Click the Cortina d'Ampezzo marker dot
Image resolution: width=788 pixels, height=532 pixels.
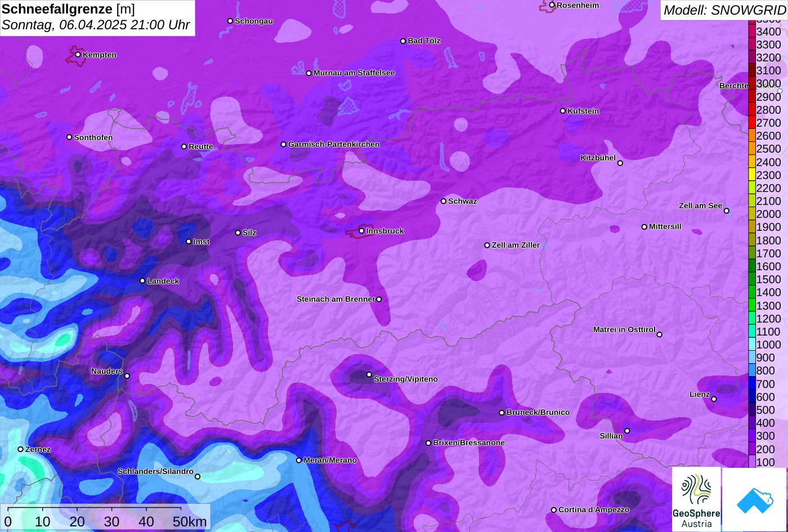tap(553, 509)
